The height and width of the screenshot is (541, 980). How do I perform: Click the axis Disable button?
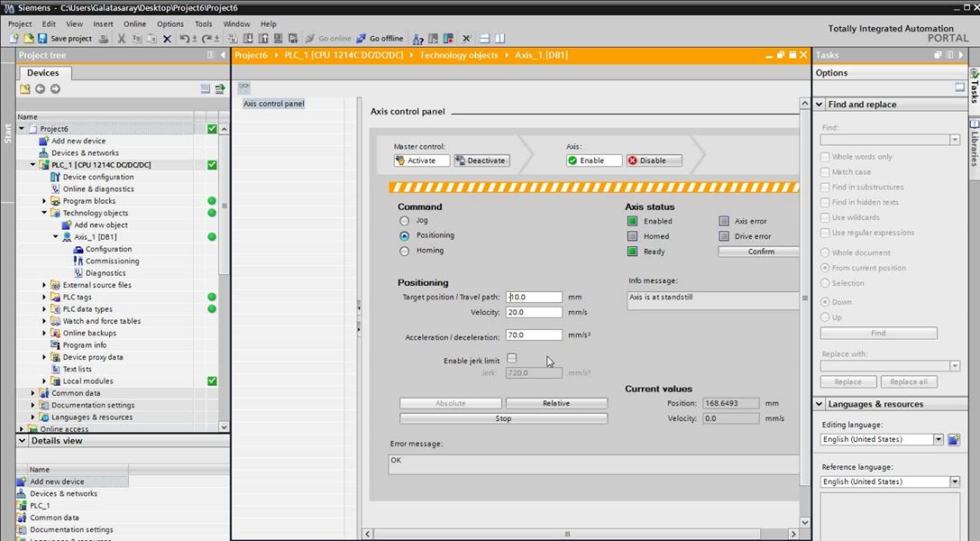(654, 160)
